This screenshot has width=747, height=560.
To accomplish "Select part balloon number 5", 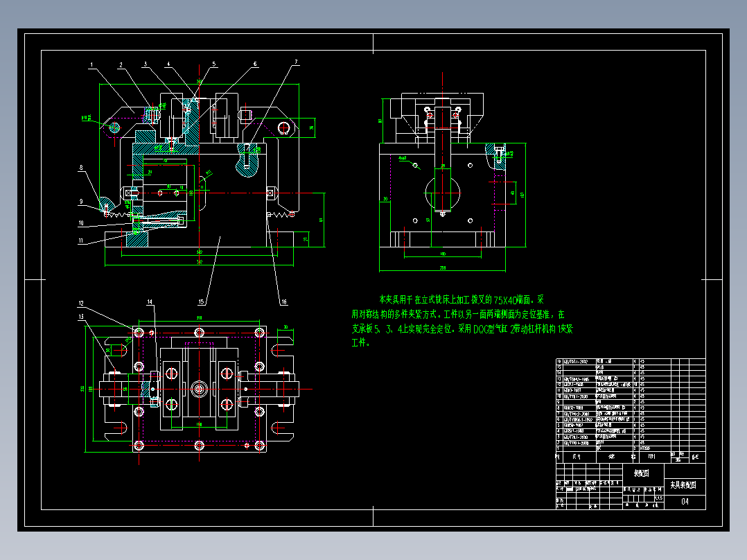I will coord(214,64).
